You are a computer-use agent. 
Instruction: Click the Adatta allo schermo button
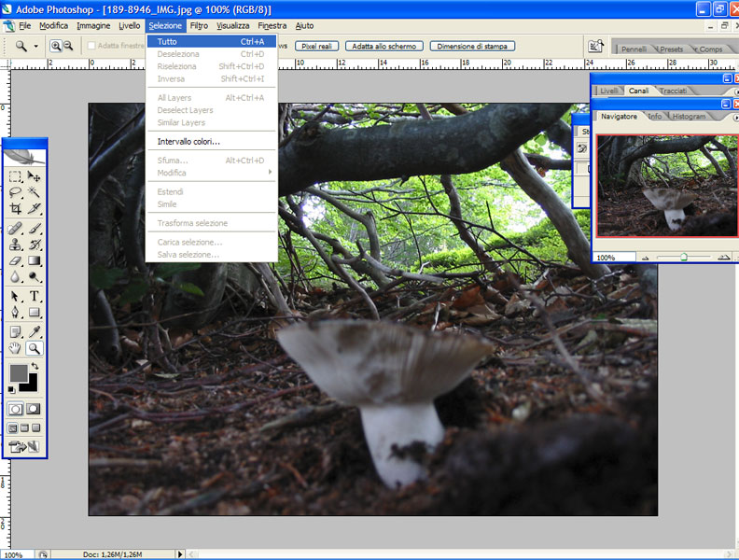point(383,46)
